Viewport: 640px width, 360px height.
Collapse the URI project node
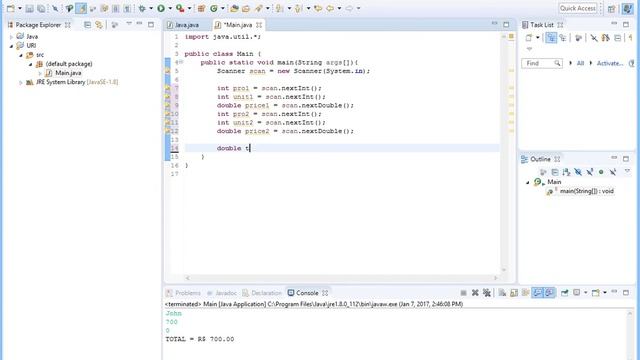(x=11, y=46)
